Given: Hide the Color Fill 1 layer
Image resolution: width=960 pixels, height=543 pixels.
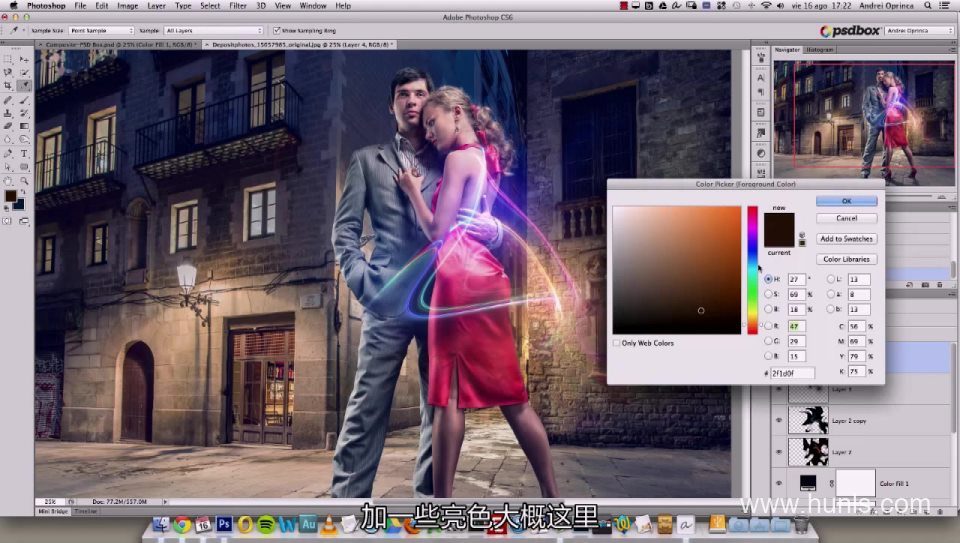Looking at the screenshot, I should tap(779, 483).
